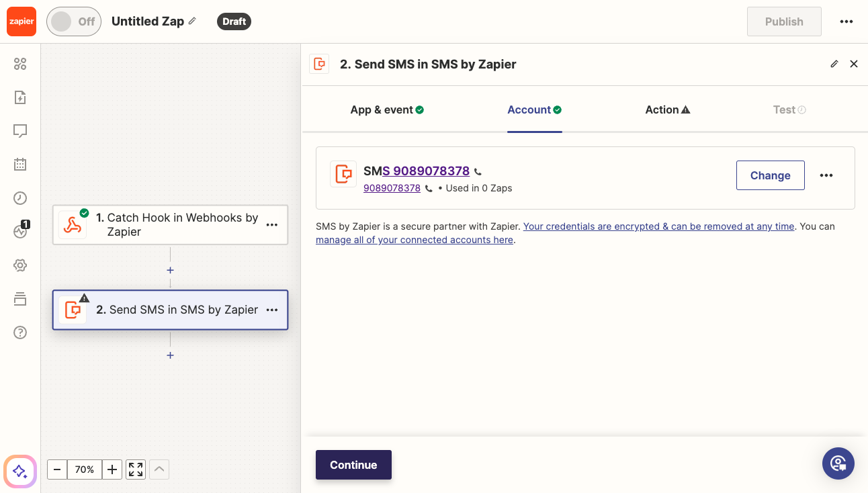The width and height of the screenshot is (868, 493).
Task: Open the apps grid sidebar icon
Action: 20,64
